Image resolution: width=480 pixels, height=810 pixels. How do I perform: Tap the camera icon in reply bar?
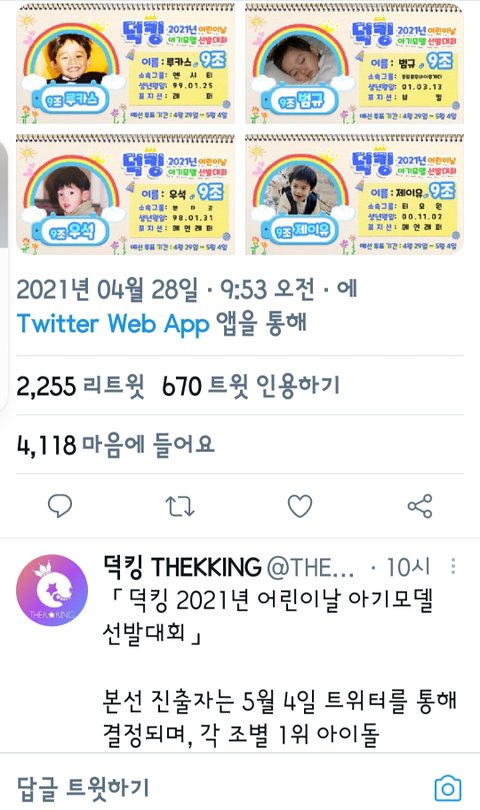tap(447, 788)
